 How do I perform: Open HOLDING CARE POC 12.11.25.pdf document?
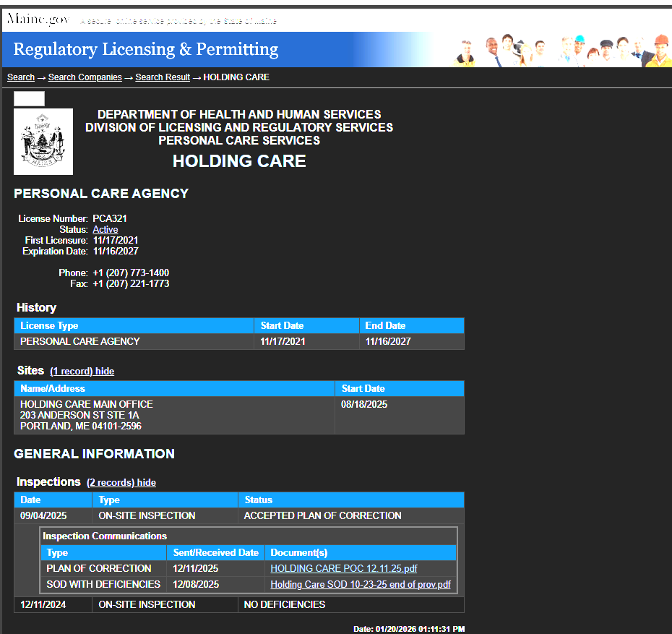pyautogui.click(x=343, y=569)
